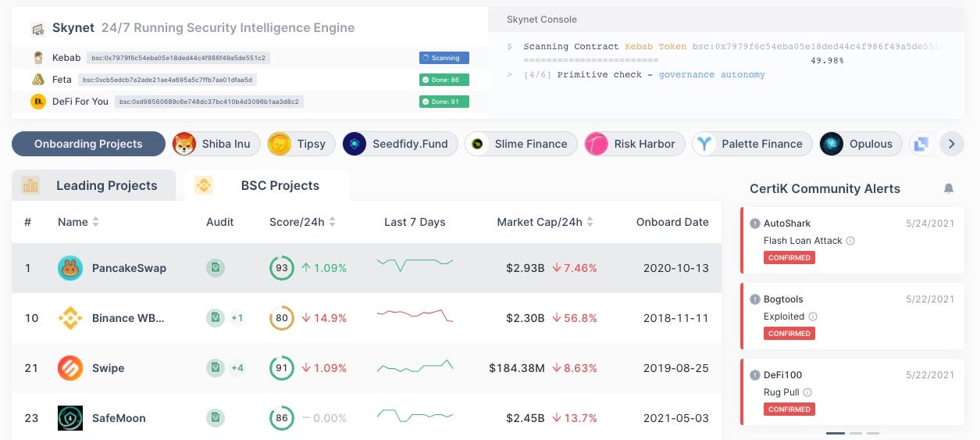Click AutoShark alert warning icon

755,224
